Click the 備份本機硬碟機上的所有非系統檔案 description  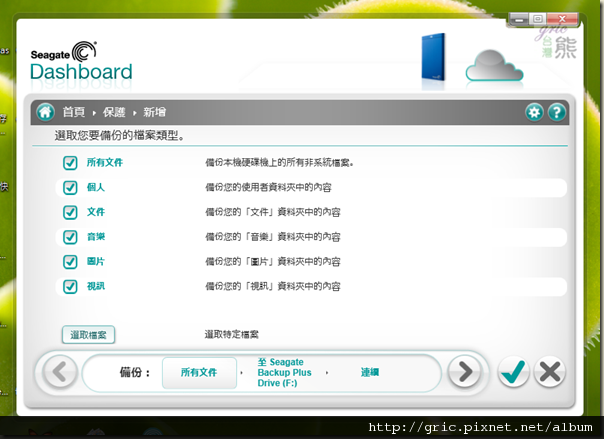point(279,163)
